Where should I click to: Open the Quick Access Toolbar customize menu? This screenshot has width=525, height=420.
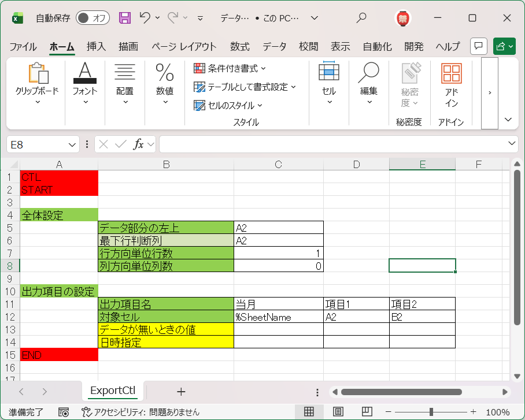[200, 18]
